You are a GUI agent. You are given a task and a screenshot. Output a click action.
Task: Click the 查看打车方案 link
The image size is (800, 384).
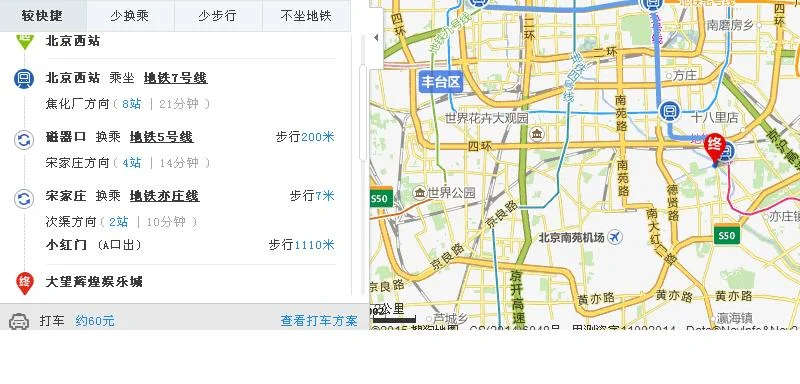[x=319, y=321]
